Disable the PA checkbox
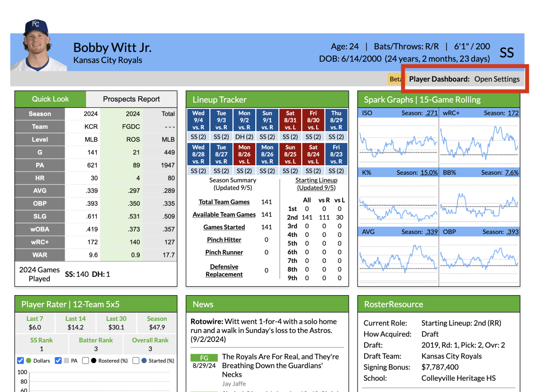The image size is (540, 392). pyautogui.click(x=58, y=360)
